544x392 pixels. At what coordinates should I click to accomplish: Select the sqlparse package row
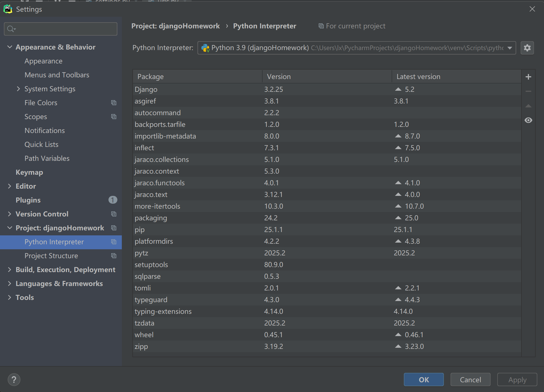pos(327,276)
